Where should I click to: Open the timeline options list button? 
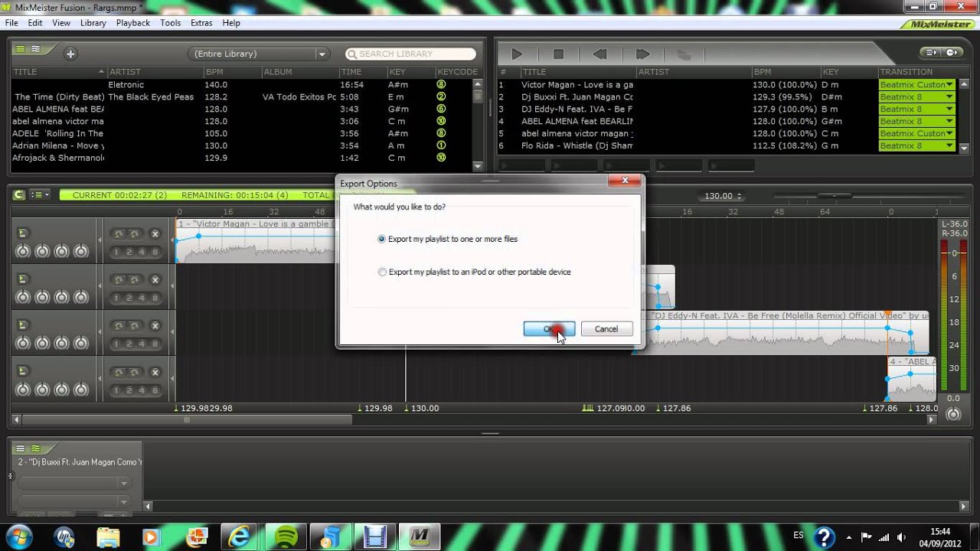39,195
